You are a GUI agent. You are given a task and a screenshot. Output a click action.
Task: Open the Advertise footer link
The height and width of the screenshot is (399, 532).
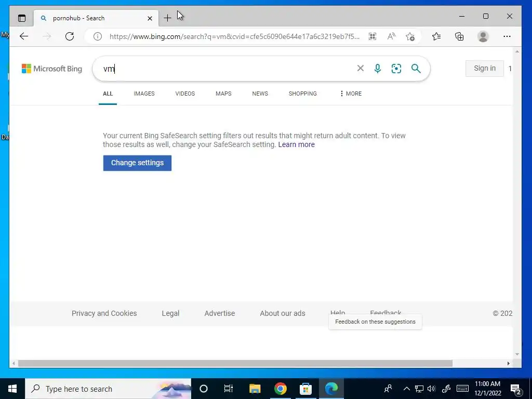tap(220, 313)
